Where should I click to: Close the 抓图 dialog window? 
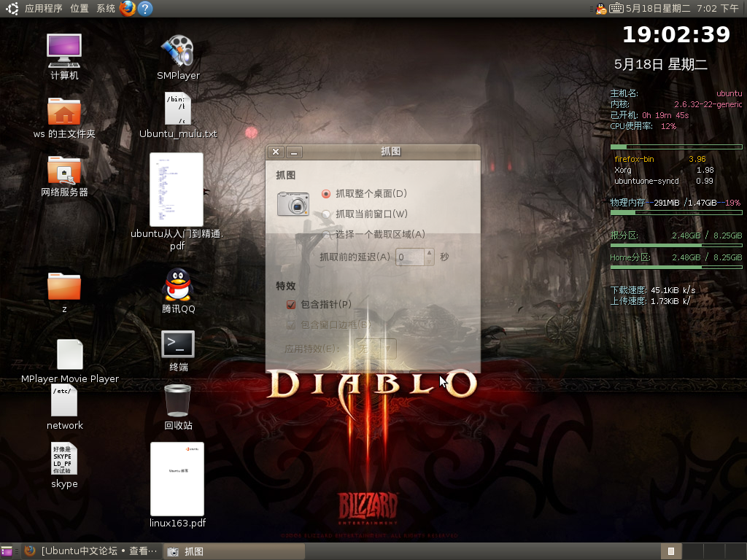point(276,152)
